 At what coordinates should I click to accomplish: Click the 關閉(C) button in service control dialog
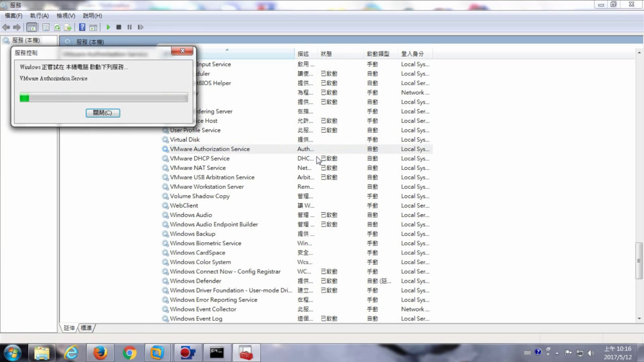coord(103,113)
